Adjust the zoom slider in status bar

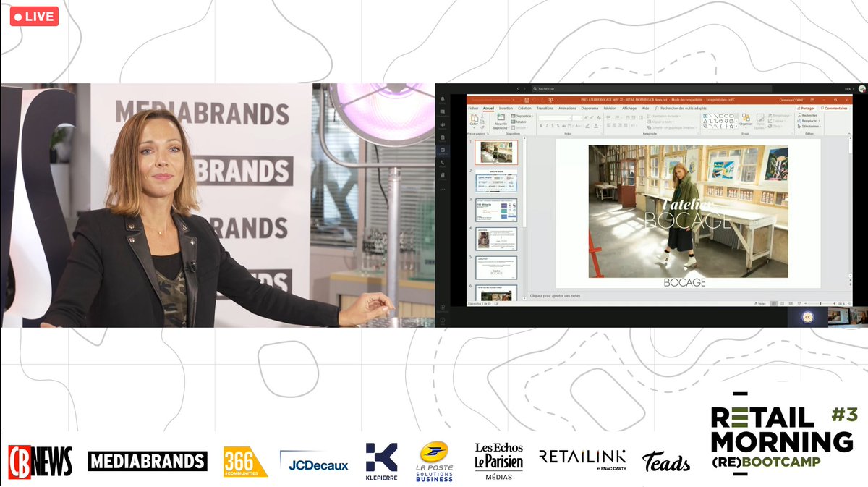point(820,303)
